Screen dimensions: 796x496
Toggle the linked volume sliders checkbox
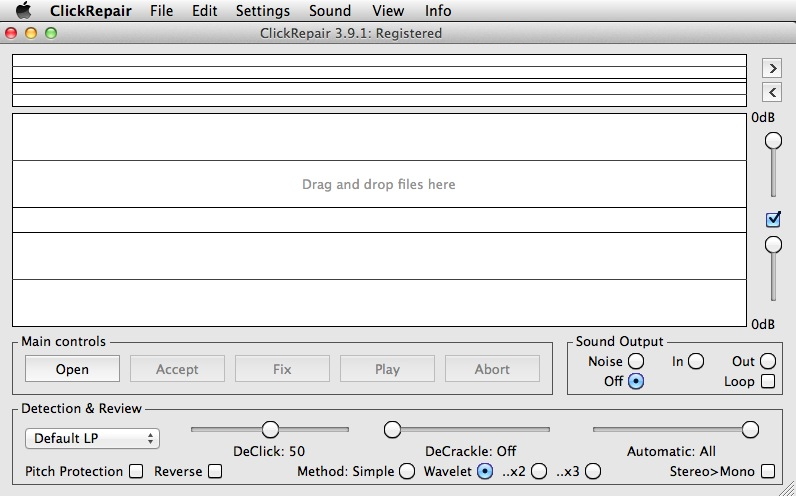point(772,220)
